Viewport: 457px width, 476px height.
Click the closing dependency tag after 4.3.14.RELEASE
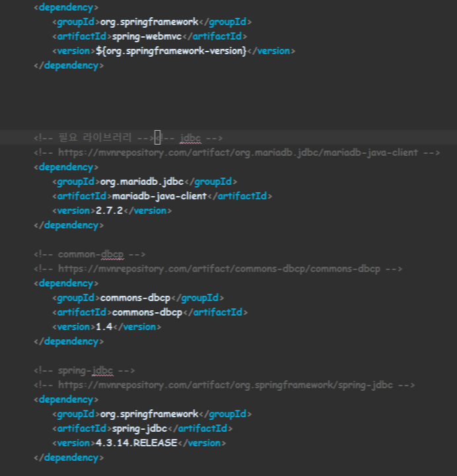[x=69, y=458]
